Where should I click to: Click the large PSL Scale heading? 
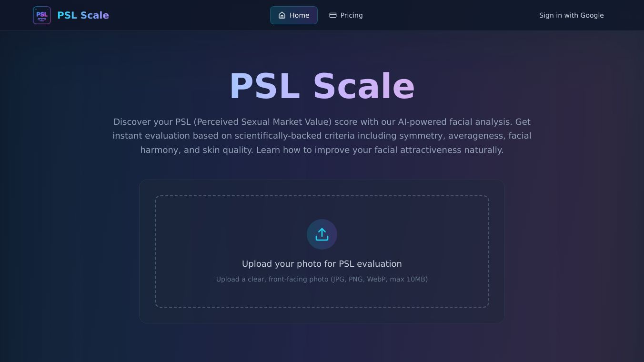click(x=322, y=86)
